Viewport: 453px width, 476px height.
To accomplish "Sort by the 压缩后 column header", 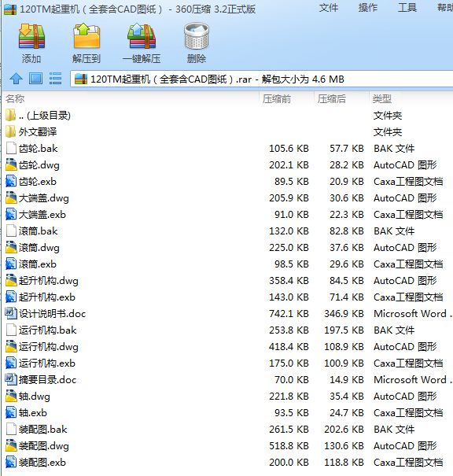I will point(332,98).
